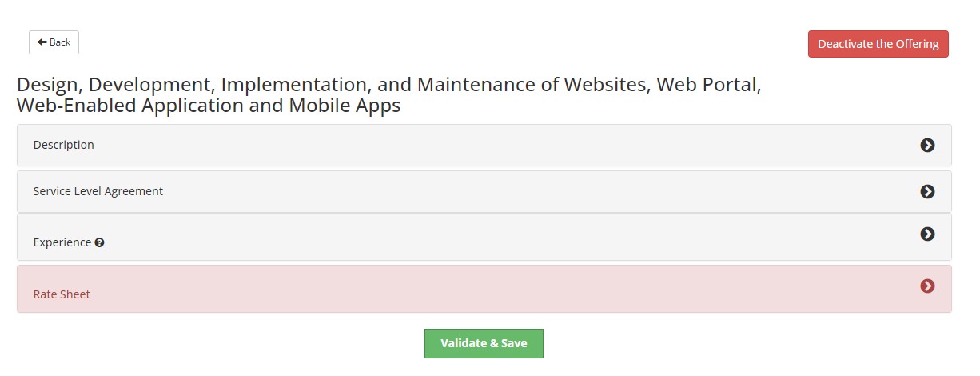Click the word "Deactivate" on the red button

(x=846, y=44)
